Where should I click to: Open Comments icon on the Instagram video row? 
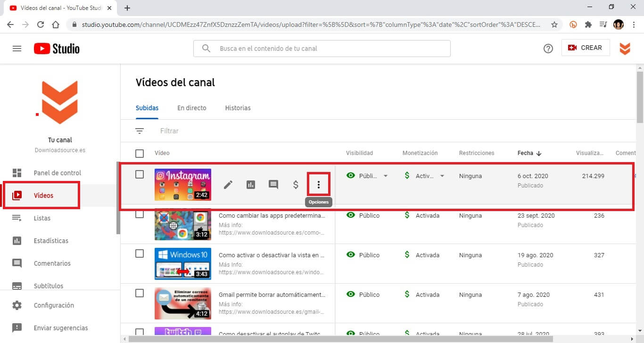point(273,185)
